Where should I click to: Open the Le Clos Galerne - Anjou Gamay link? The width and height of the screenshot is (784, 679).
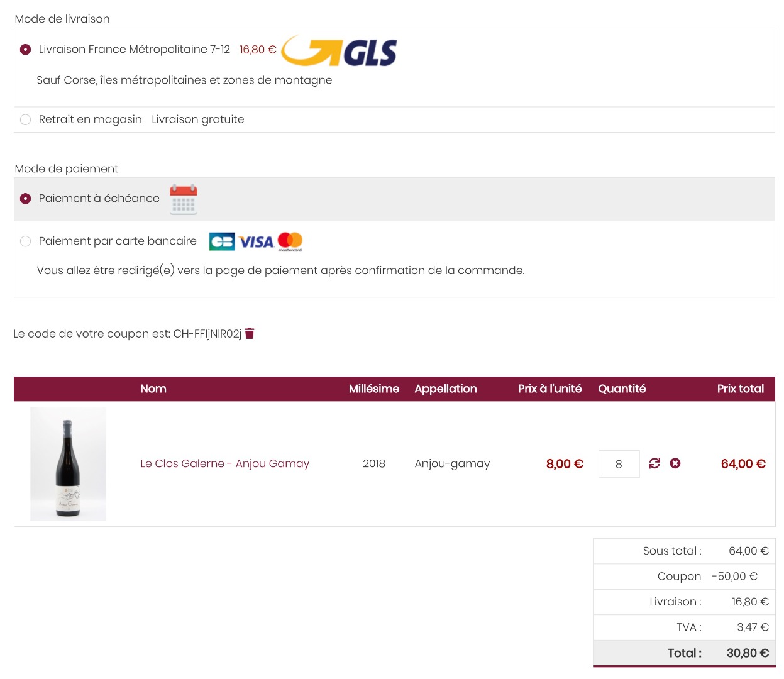[x=224, y=463]
